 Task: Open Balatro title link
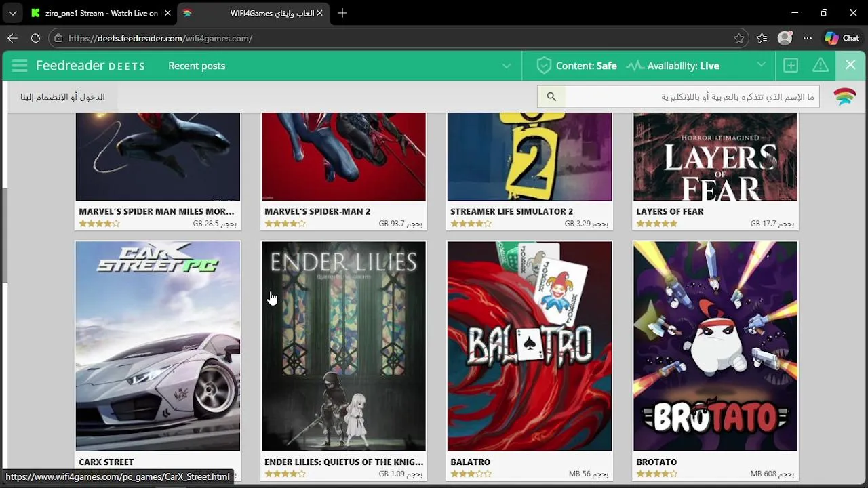470,462
